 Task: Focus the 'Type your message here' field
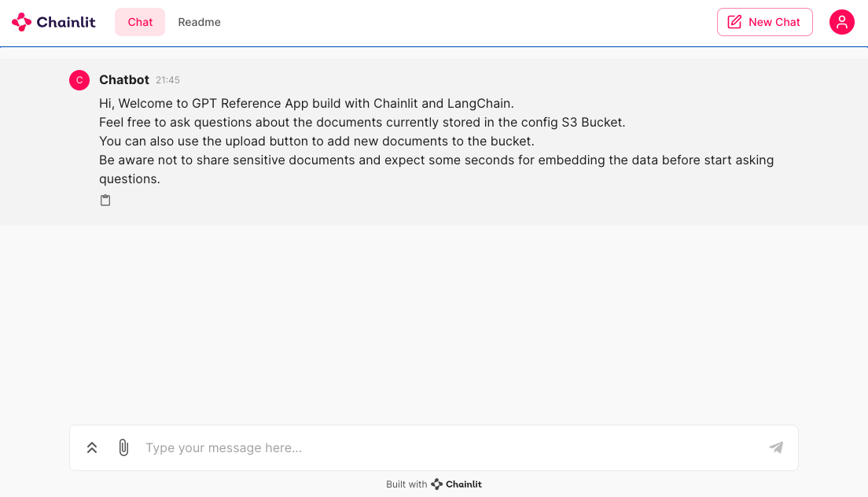450,447
